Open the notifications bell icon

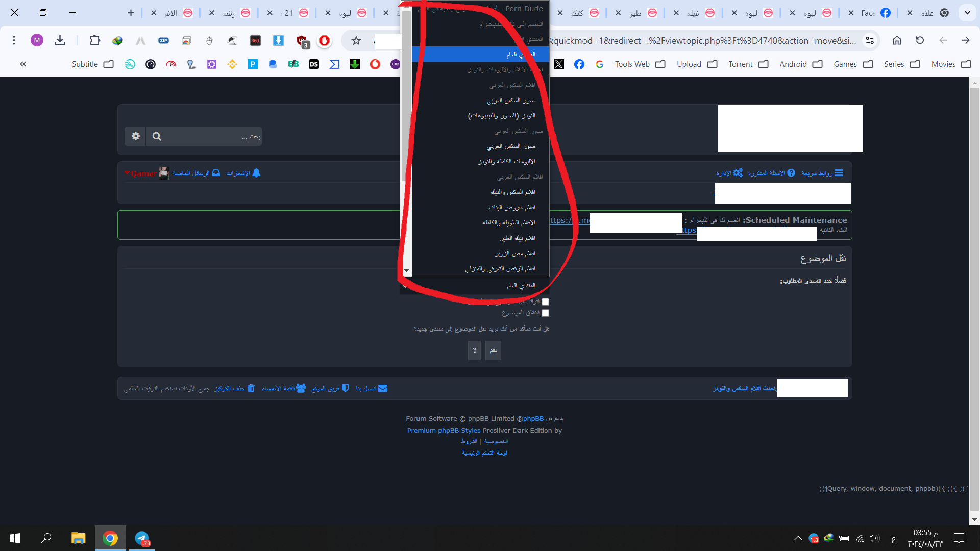pyautogui.click(x=256, y=173)
